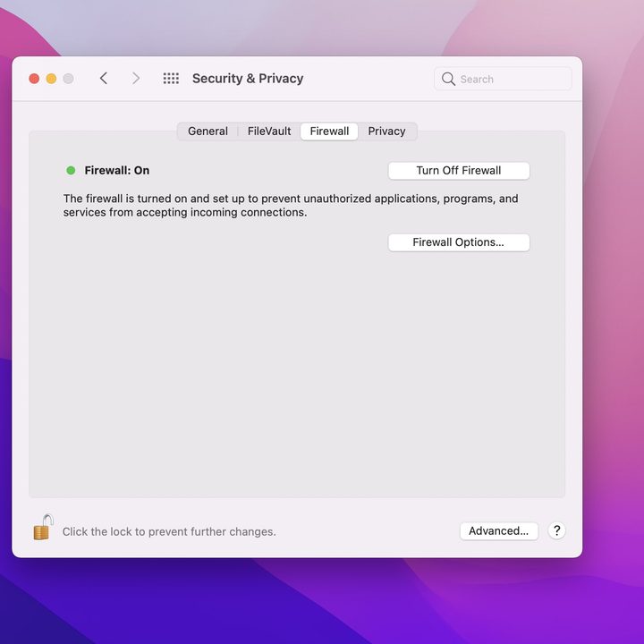This screenshot has height=644, width=644.
Task: Open Firewall Options dialog
Action: (459, 242)
